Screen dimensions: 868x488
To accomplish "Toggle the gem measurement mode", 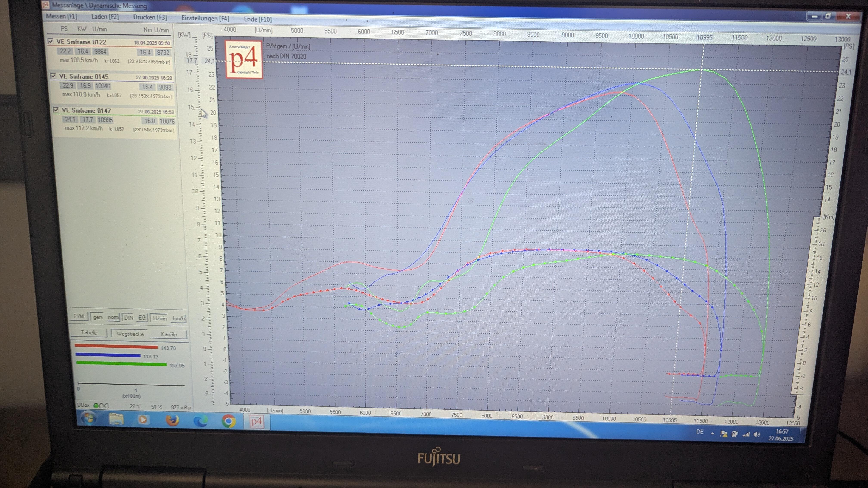I will tap(98, 317).
